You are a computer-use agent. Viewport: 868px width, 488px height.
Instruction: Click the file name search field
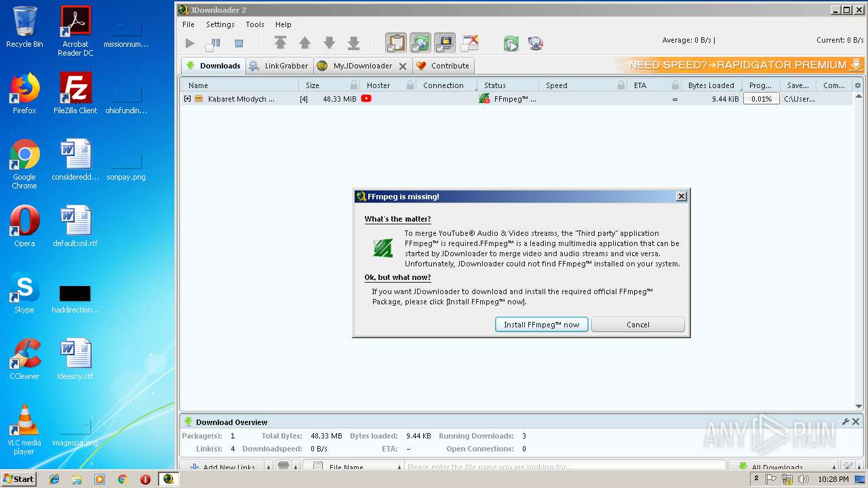point(564,466)
